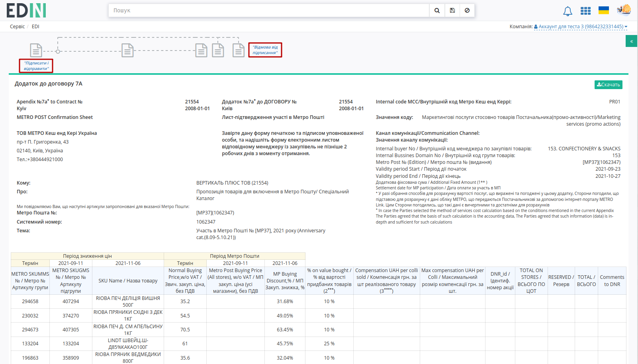Open the Сервіс breadcrumb link
Screen dimensions: 638x364
coord(17,27)
